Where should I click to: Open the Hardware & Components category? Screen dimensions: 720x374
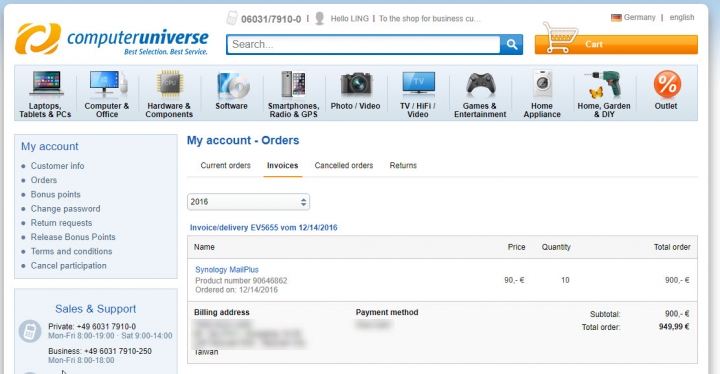click(x=169, y=94)
